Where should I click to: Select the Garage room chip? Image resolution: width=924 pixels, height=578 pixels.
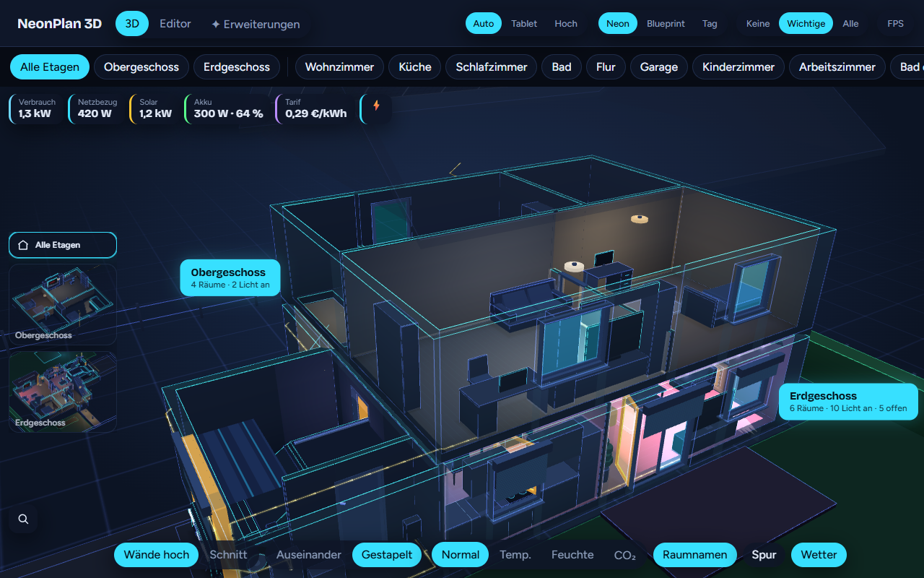click(x=659, y=67)
